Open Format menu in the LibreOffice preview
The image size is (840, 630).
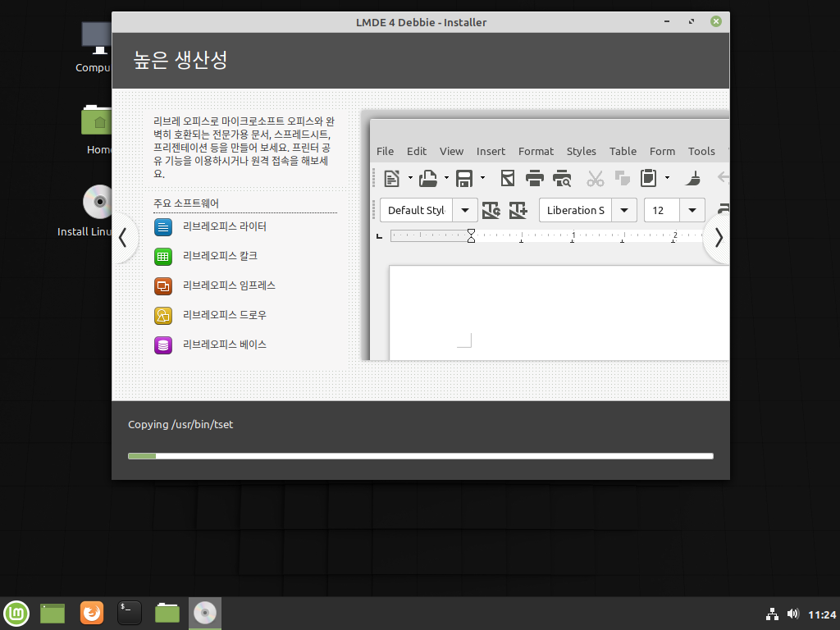pyautogui.click(x=536, y=151)
